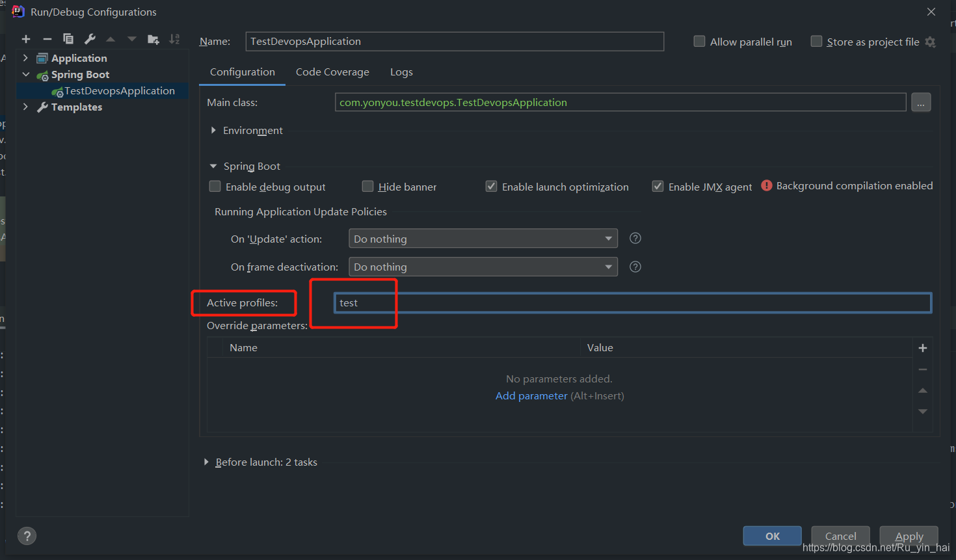Add override parameter plus icon

coord(922,348)
